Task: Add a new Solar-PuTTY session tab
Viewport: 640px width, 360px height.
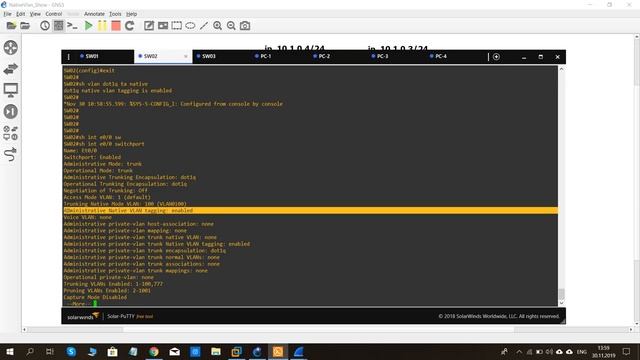Action: pyautogui.click(x=496, y=57)
